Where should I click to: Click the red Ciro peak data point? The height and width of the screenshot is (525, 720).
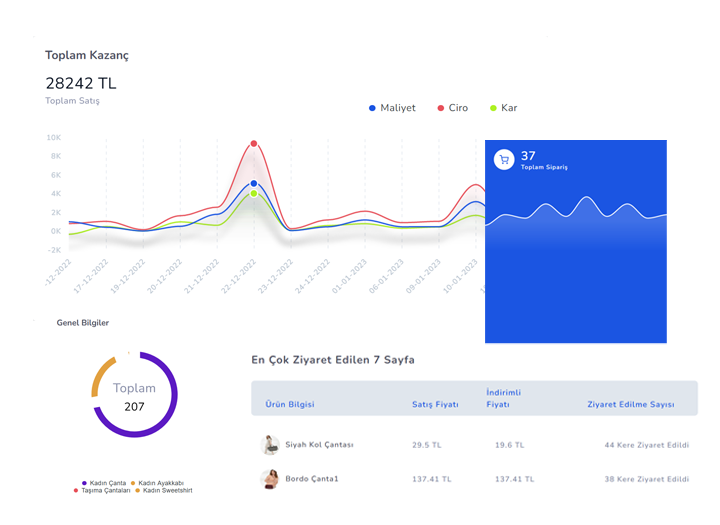(x=254, y=144)
